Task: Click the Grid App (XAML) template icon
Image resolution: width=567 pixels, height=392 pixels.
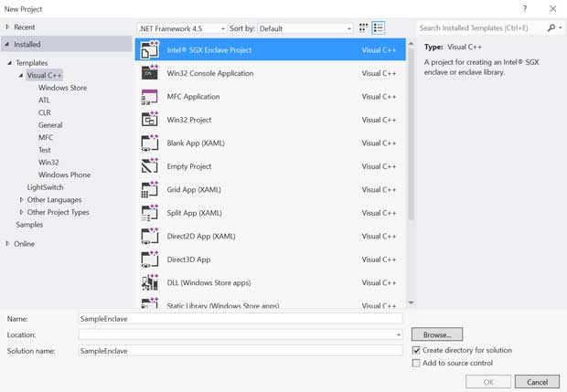Action: click(150, 190)
